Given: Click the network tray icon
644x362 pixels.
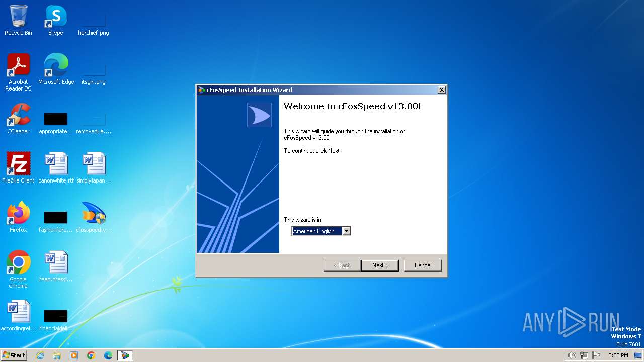Looking at the screenshot, I should click(584, 355).
